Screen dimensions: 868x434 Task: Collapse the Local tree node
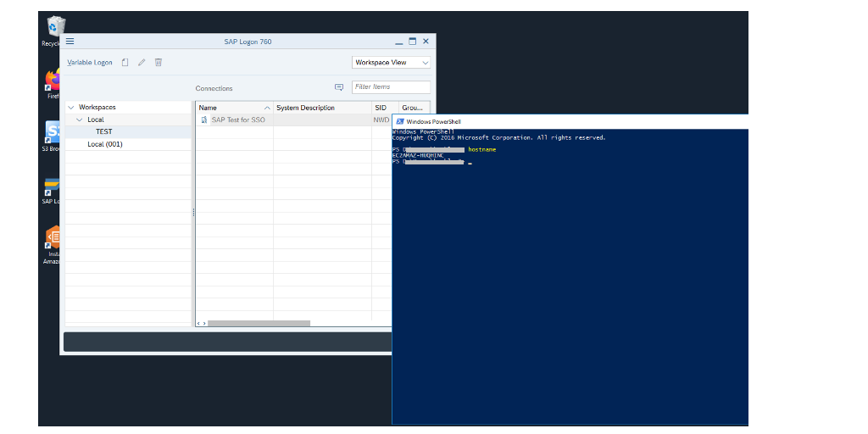click(x=79, y=120)
